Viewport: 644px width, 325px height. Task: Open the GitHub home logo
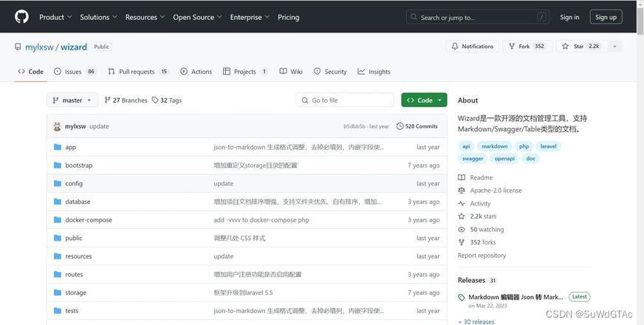click(21, 17)
